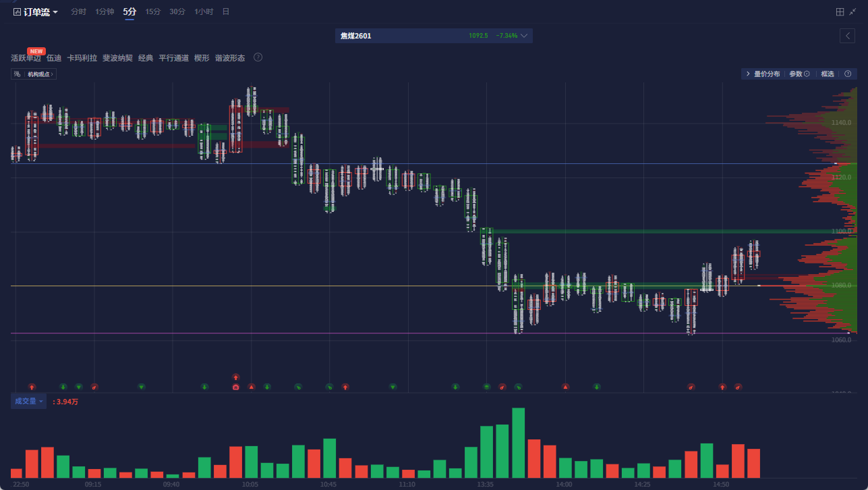Click the 1100.0 price axis label
The image size is (868, 490).
pyautogui.click(x=842, y=232)
